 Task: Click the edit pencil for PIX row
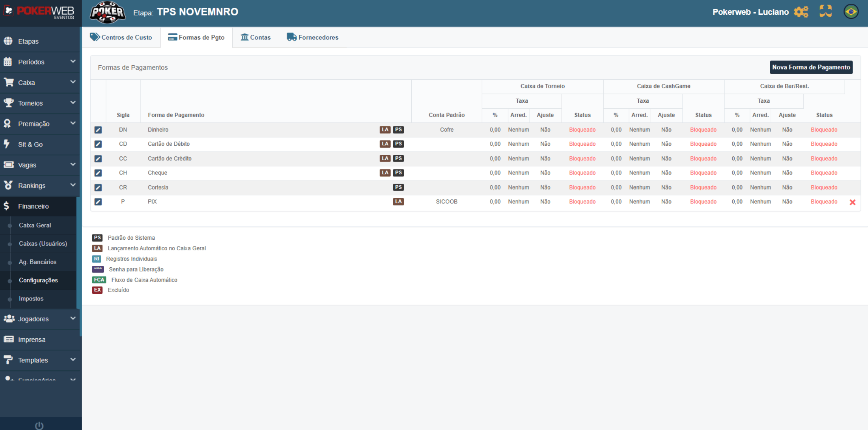click(x=98, y=202)
